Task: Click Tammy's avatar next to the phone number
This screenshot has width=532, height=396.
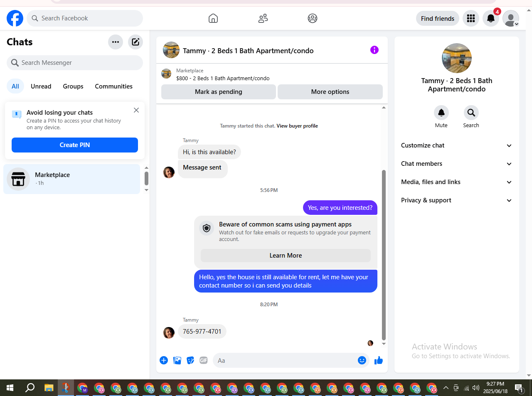Action: click(169, 332)
